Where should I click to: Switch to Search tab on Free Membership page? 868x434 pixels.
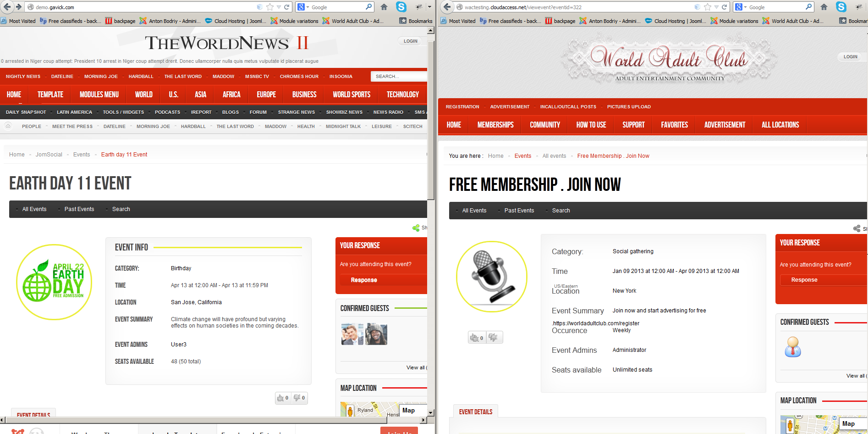pyautogui.click(x=561, y=211)
